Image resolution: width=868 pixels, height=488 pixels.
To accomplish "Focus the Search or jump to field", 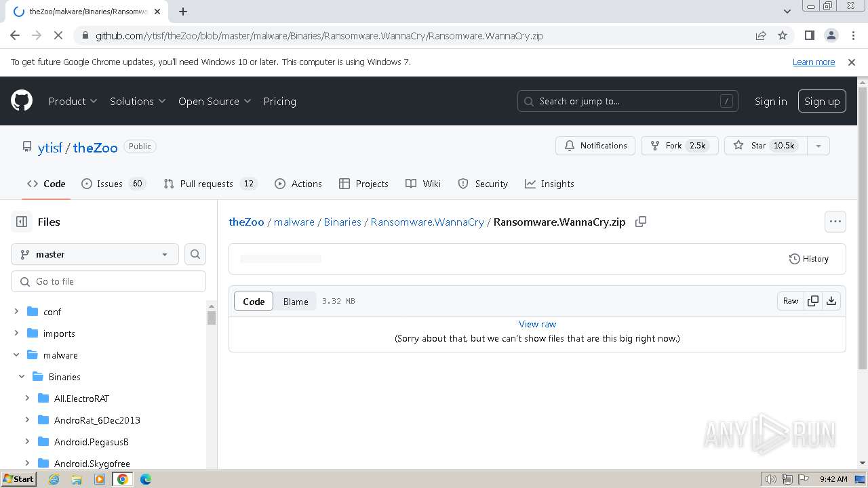I will pyautogui.click(x=627, y=101).
